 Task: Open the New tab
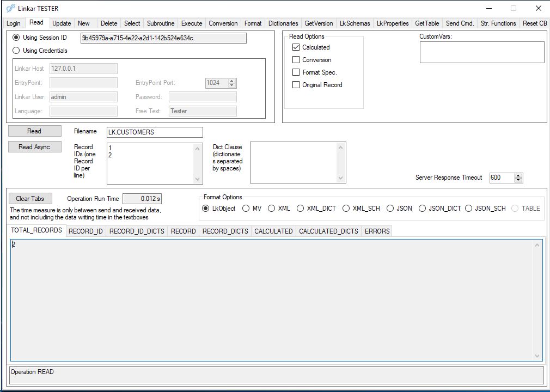83,23
